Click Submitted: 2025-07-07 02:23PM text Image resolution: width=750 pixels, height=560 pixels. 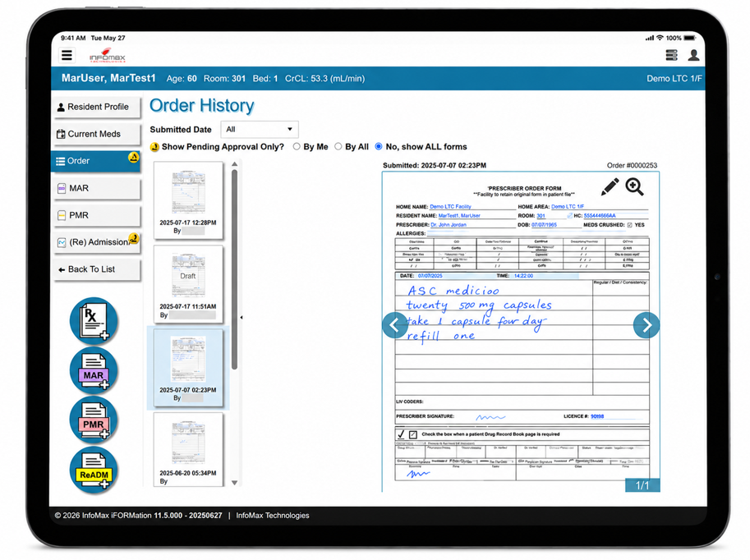coord(435,166)
